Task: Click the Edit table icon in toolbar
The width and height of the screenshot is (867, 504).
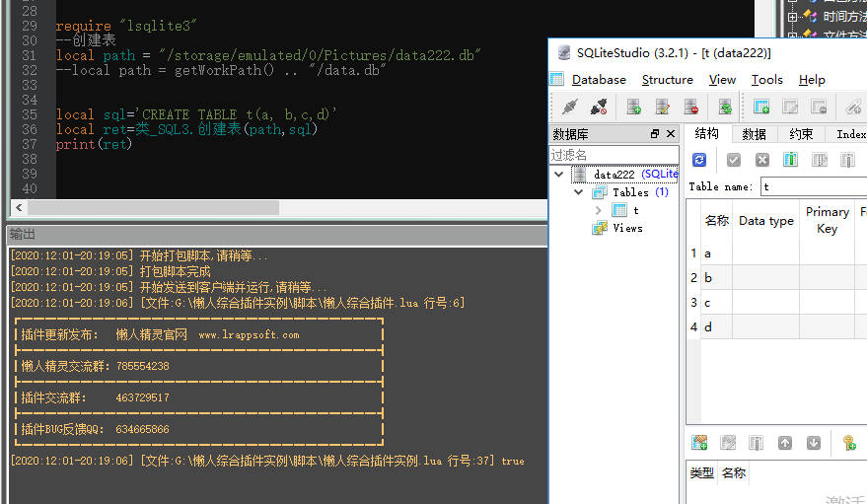Action: [791, 107]
